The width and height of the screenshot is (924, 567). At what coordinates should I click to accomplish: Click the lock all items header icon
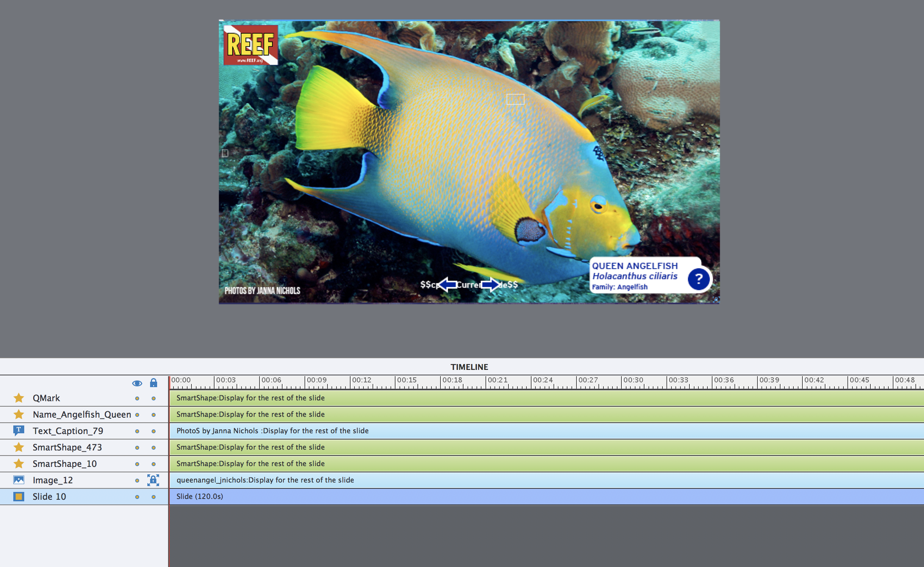[x=153, y=383]
